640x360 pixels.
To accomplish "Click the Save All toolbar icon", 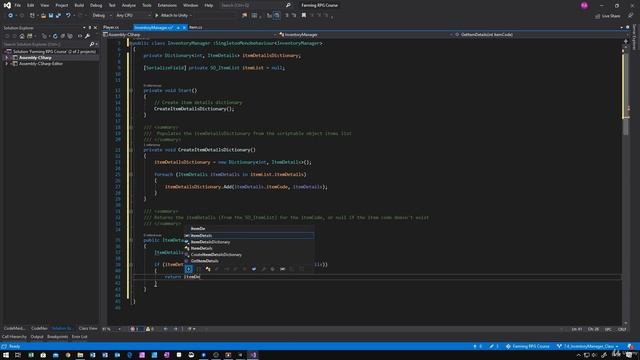I will pyautogui.click(x=58, y=16).
